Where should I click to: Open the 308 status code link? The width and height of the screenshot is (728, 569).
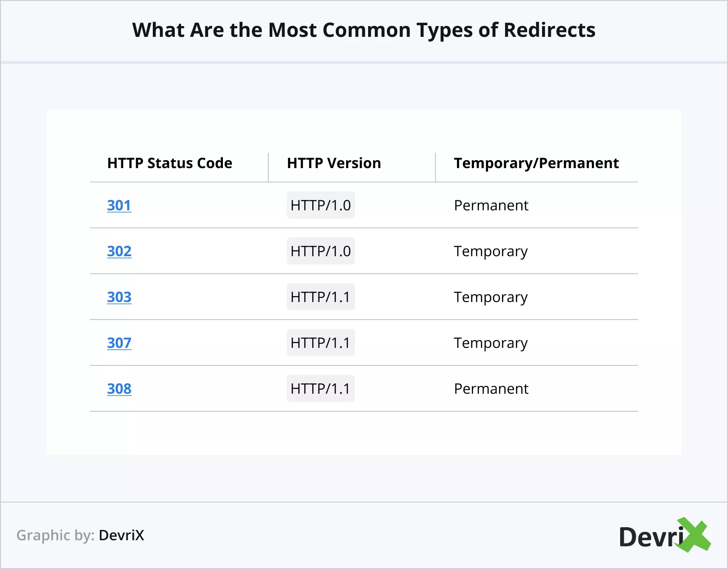(x=119, y=389)
